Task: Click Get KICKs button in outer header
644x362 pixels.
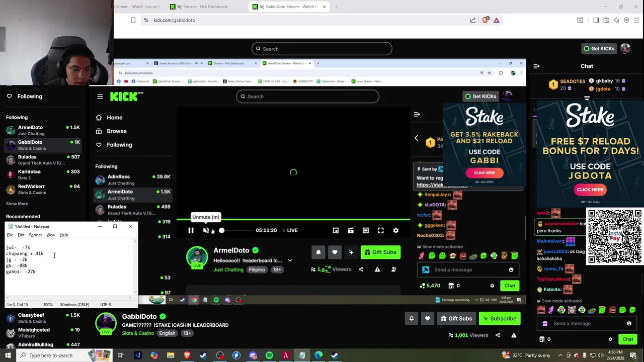Action: [x=599, y=49]
